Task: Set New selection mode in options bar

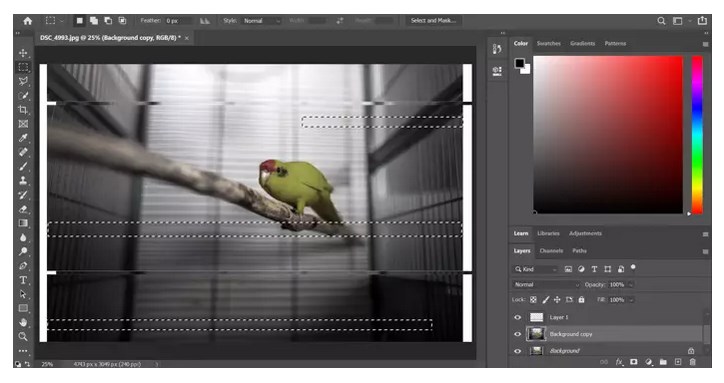Action: [79, 21]
